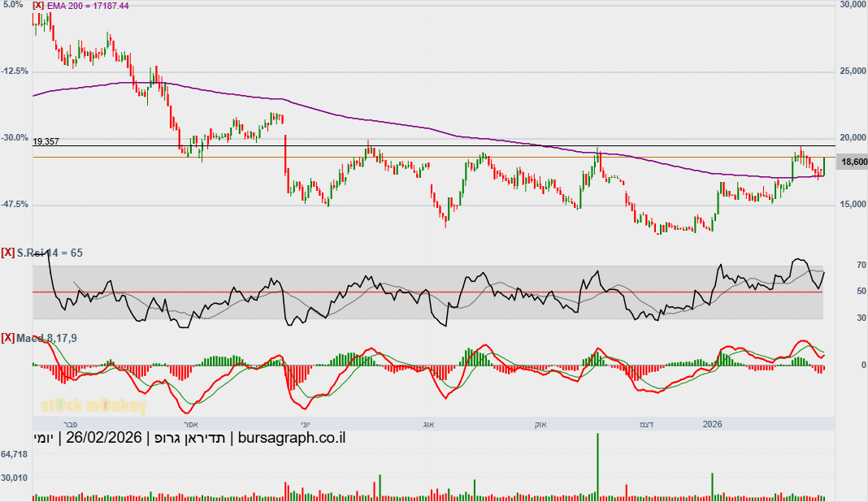Click the date 26/02/2026 in the caption

tap(104, 438)
